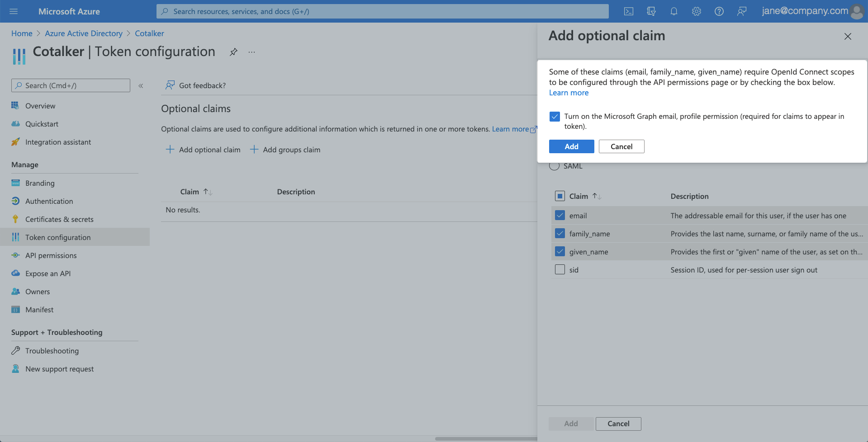Open the help question mark icon
The width and height of the screenshot is (868, 442).
coord(719,11)
